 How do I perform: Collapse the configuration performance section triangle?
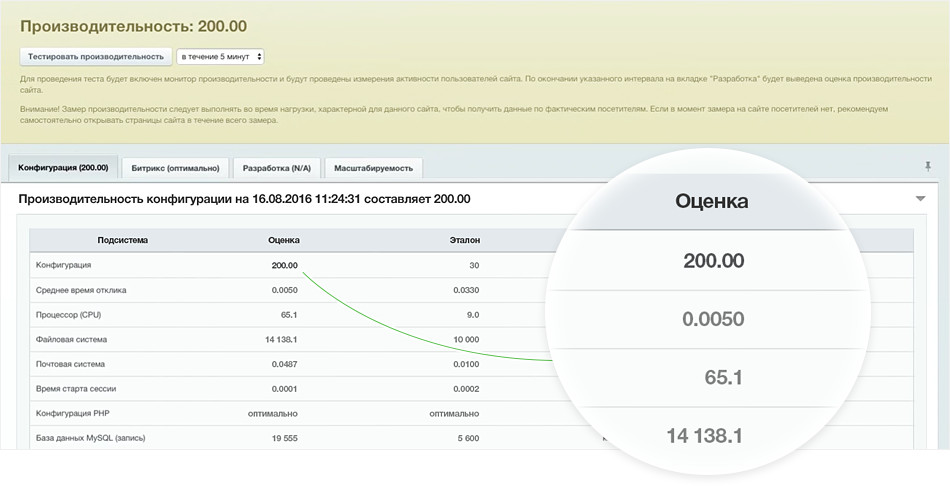coord(920,199)
